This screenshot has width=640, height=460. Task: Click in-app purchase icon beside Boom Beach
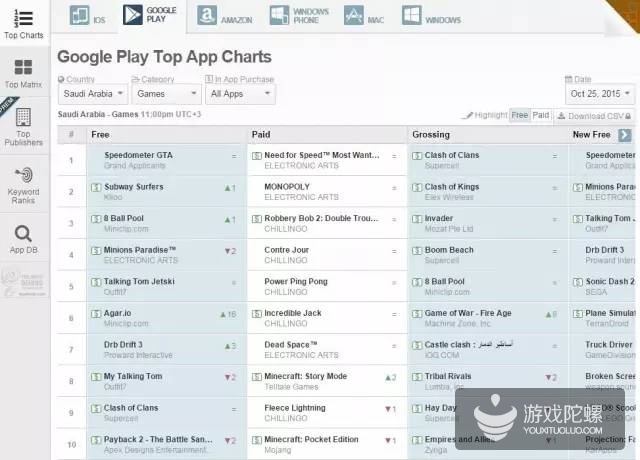coord(417,251)
